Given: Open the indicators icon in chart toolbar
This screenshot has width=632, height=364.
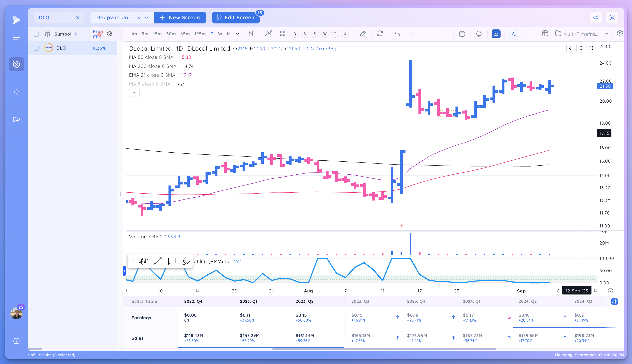Looking at the screenshot, I should pyautogui.click(x=269, y=34).
